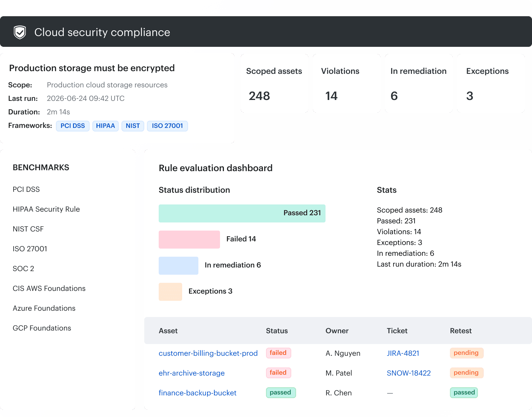Click owner M. Patel

(339, 373)
